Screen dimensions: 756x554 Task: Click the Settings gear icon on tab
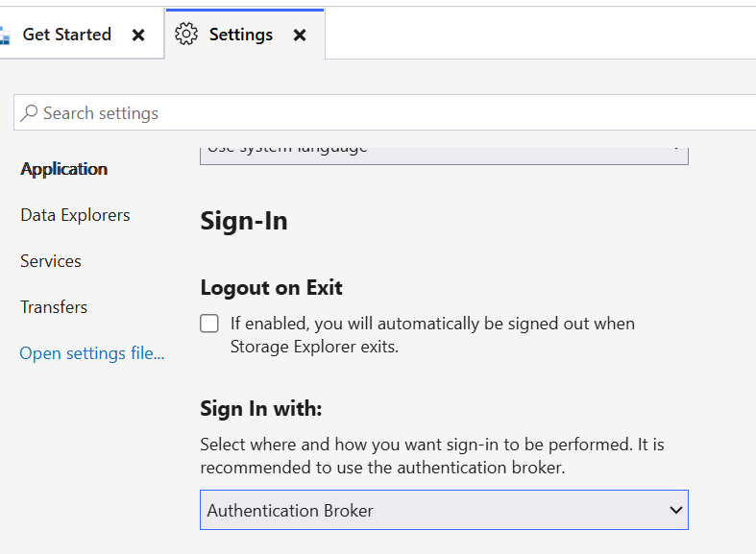click(x=186, y=35)
